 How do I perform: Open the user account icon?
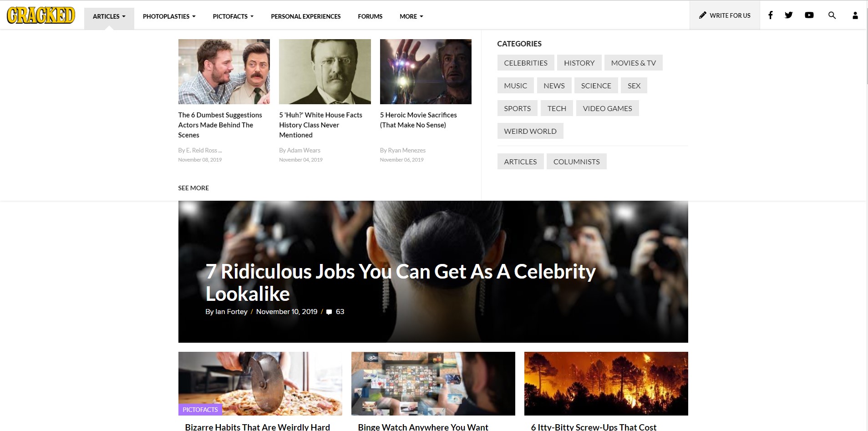(855, 15)
